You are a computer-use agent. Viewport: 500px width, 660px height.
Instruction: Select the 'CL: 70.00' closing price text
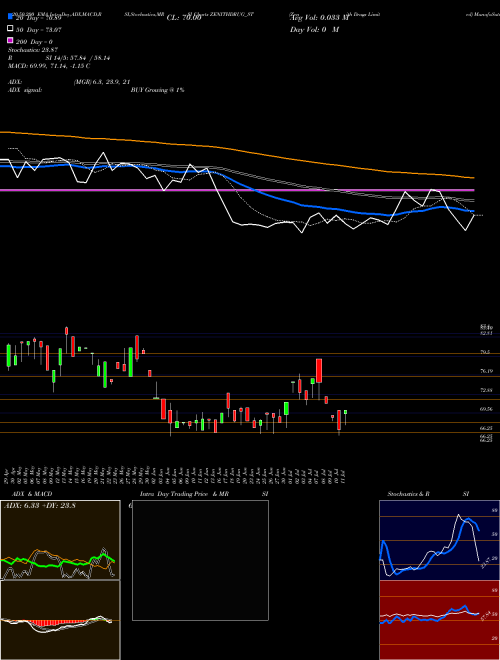(x=184, y=18)
